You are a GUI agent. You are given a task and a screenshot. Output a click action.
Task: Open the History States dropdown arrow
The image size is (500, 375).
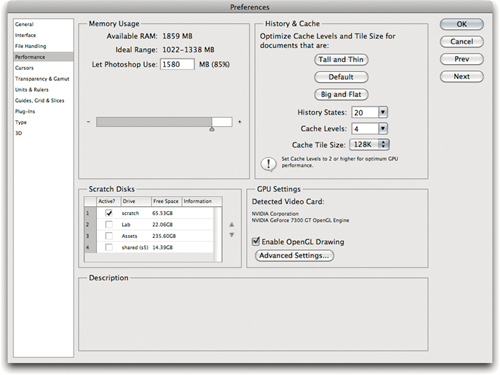(383, 112)
